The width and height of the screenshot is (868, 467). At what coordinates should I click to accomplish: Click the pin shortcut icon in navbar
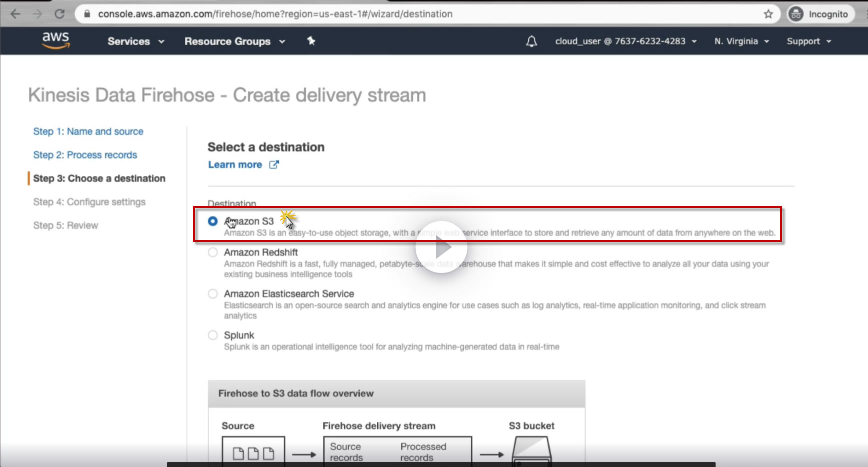coord(311,41)
